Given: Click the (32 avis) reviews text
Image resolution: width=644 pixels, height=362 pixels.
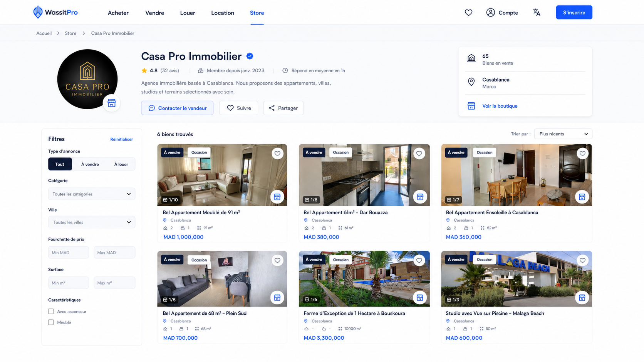Looking at the screenshot, I should tap(170, 70).
